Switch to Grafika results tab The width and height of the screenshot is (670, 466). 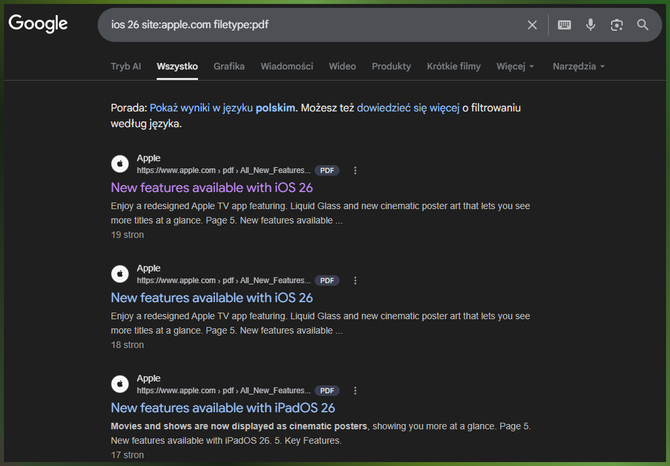[229, 66]
